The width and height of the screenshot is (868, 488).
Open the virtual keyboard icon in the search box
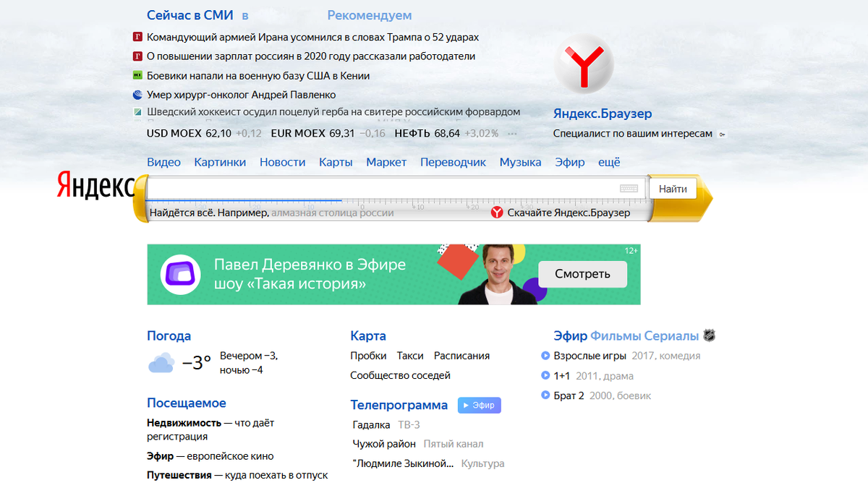629,189
